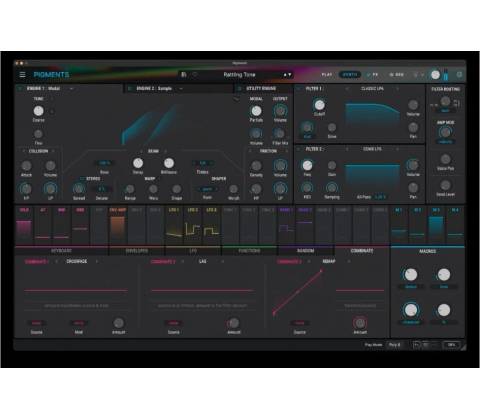Select the Synth view button

pos(350,75)
